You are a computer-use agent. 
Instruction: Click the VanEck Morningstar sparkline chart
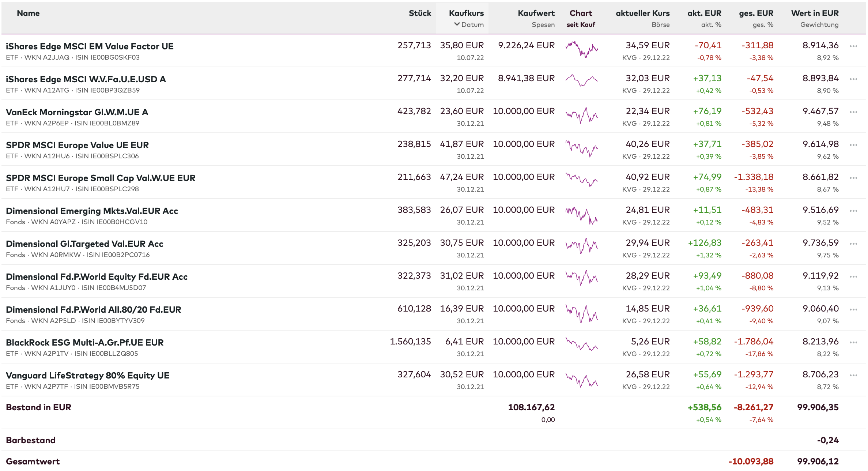pyautogui.click(x=581, y=115)
